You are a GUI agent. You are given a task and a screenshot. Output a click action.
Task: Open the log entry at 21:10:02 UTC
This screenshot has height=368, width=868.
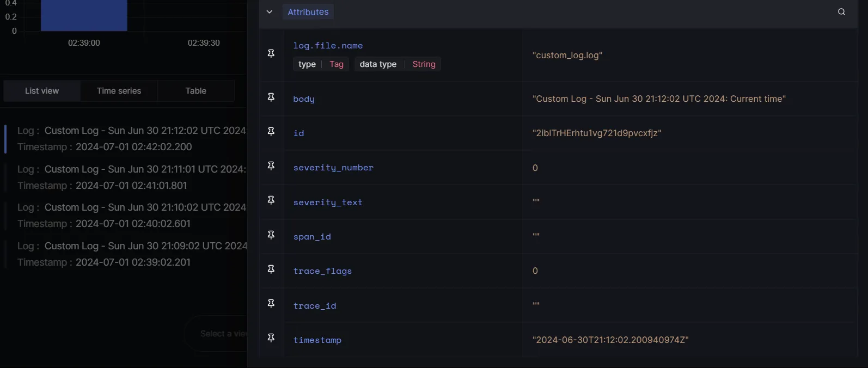point(126,216)
